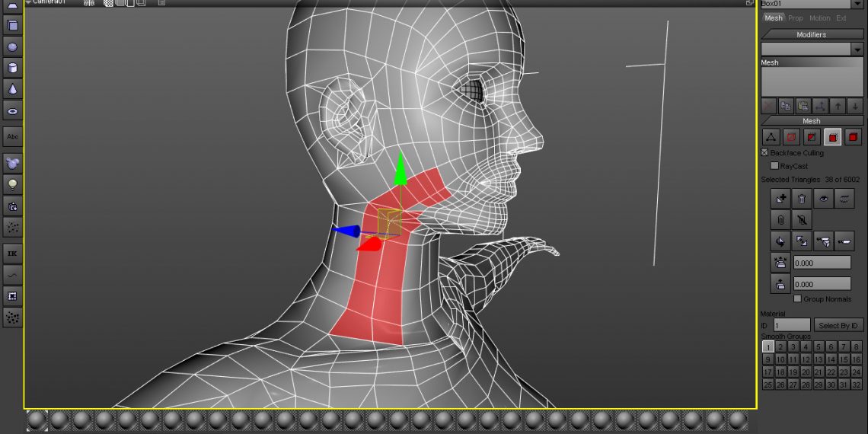The image size is (868, 434).
Task: Click the Material ID input field
Action: pos(792,325)
